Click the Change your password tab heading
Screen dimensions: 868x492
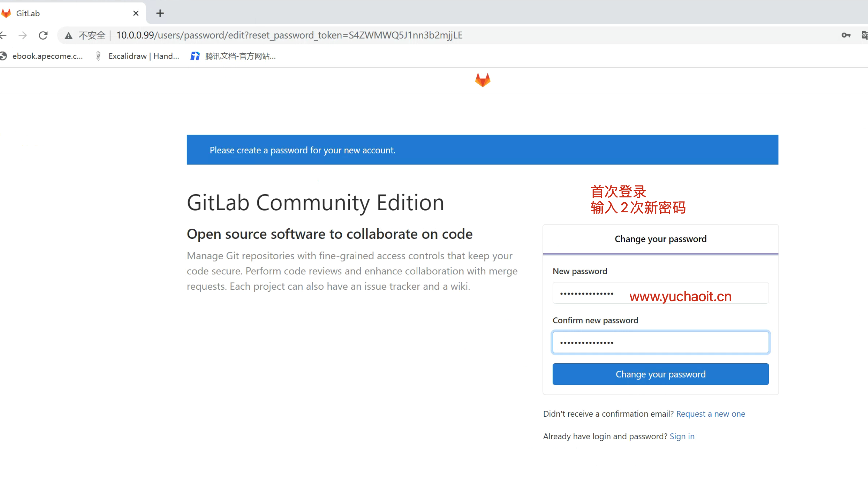click(660, 239)
